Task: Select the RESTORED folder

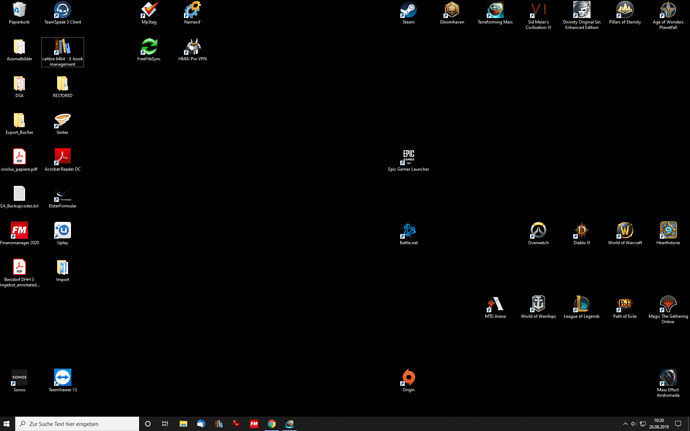Action: click(x=62, y=86)
